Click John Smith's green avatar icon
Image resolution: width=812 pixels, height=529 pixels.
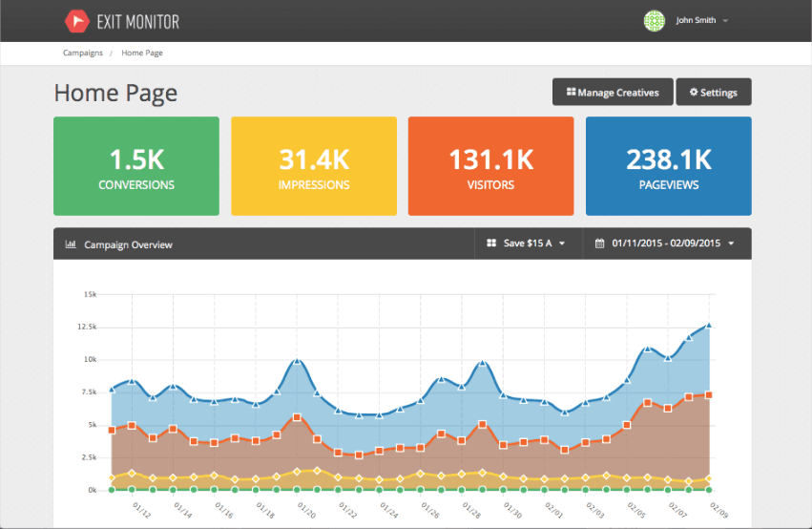(654, 20)
